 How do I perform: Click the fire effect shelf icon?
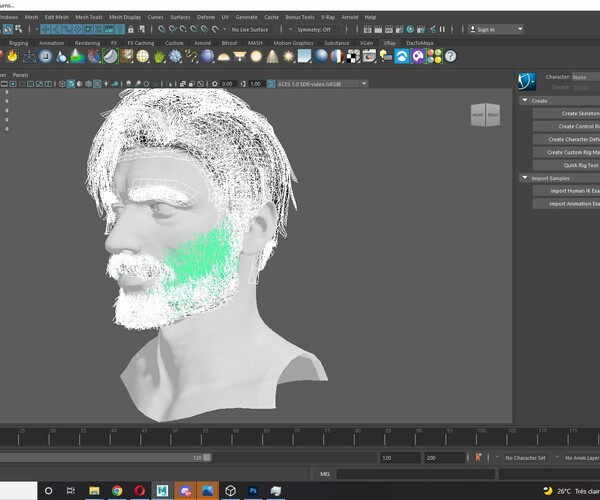click(12, 56)
